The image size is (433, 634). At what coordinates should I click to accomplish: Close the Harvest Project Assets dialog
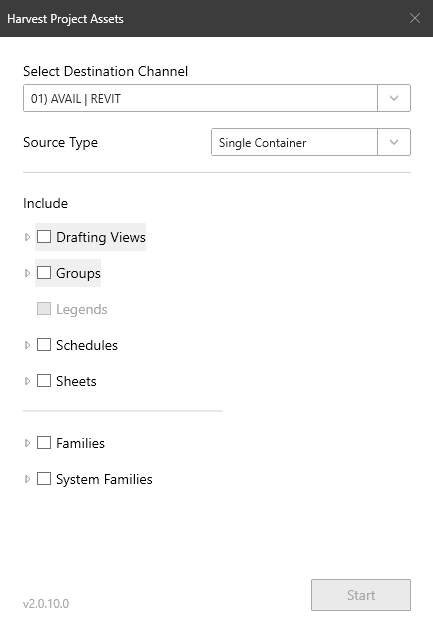[x=415, y=18]
